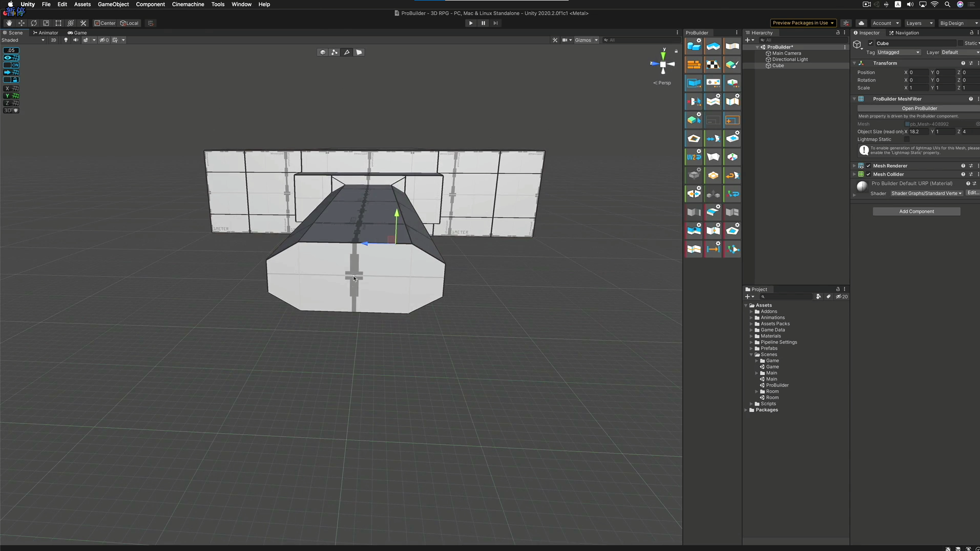The width and height of the screenshot is (980, 551).
Task: Click the Add Component button
Action: 916,211
